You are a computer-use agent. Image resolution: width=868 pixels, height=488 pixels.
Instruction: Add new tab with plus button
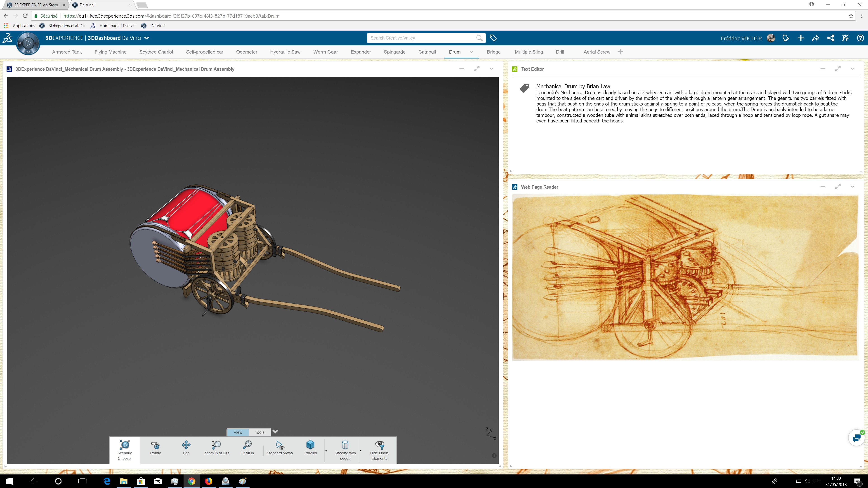(x=620, y=52)
